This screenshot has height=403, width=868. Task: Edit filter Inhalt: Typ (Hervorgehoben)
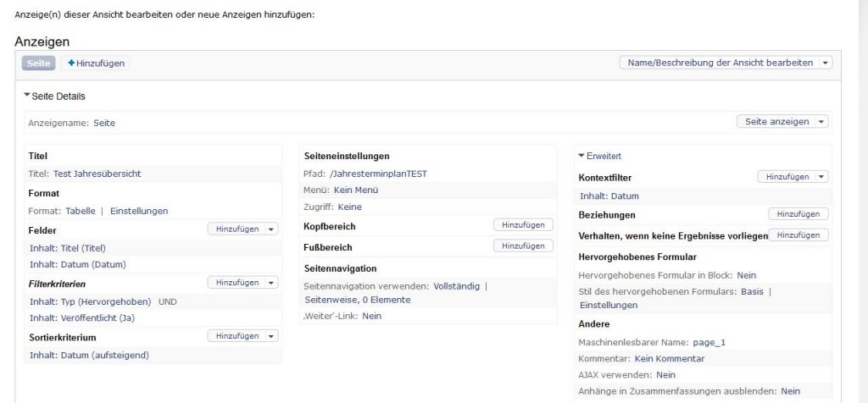(90, 301)
